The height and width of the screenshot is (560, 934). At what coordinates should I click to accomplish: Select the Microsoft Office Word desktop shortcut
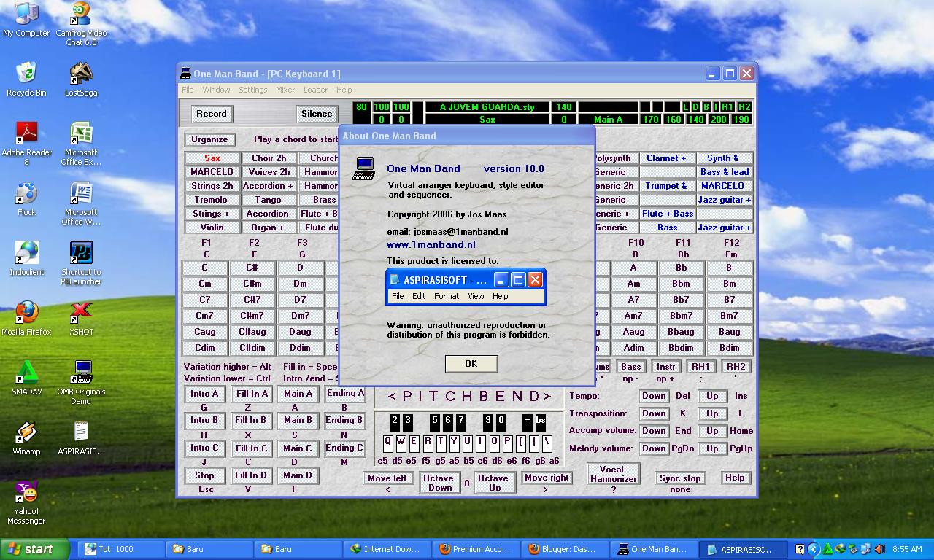[81, 203]
